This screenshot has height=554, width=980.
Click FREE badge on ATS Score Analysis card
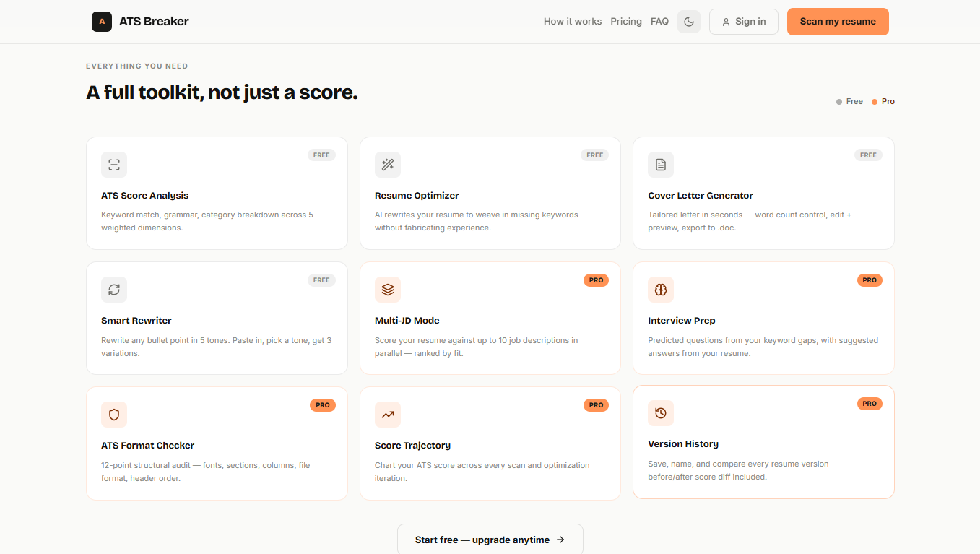coord(321,155)
